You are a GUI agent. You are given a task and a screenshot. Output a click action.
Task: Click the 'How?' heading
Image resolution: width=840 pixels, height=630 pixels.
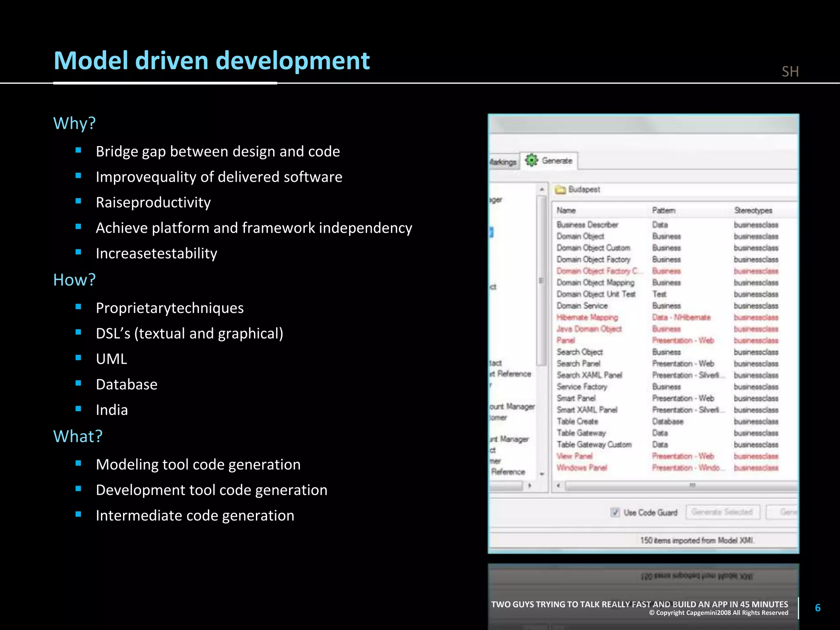75,280
